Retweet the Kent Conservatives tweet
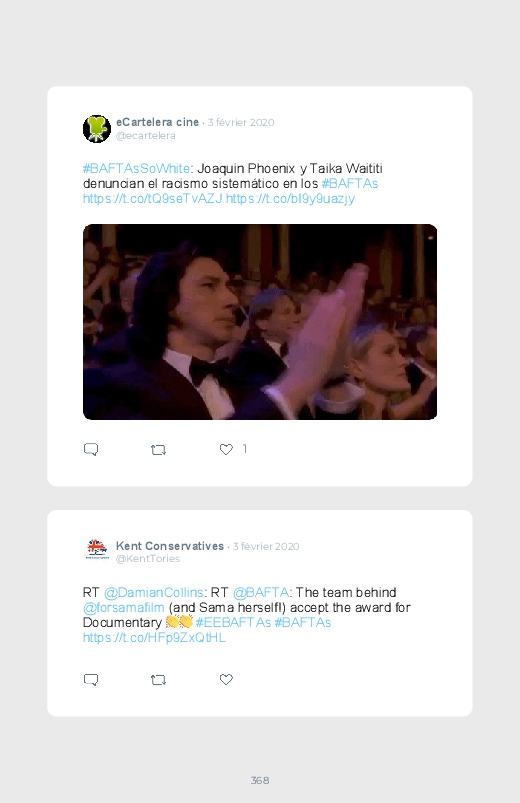 [x=158, y=680]
